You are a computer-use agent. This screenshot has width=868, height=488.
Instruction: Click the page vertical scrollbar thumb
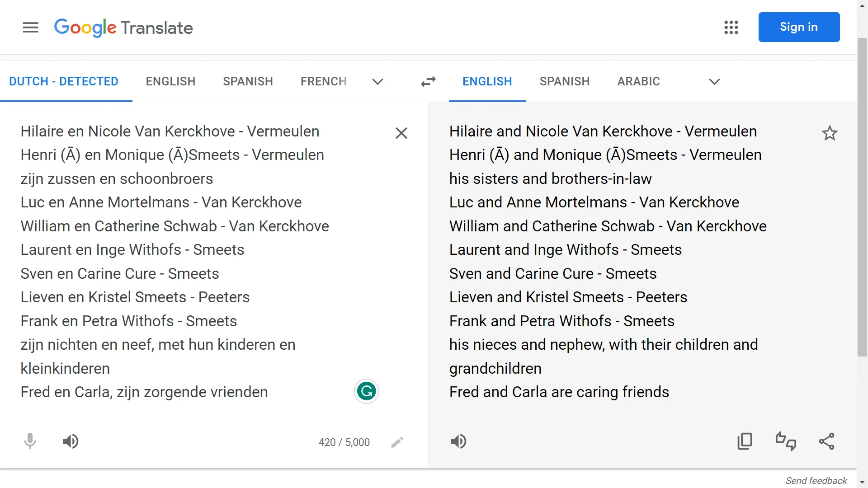click(x=862, y=197)
